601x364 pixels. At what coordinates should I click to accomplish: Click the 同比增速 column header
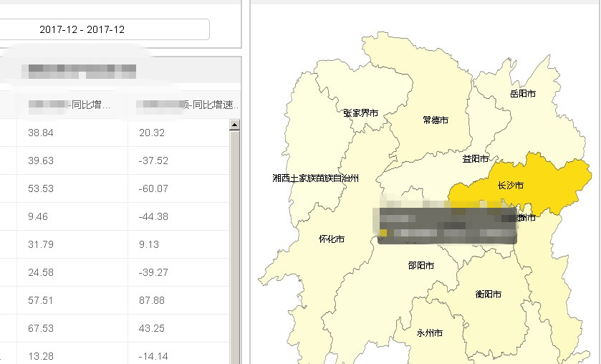184,105
